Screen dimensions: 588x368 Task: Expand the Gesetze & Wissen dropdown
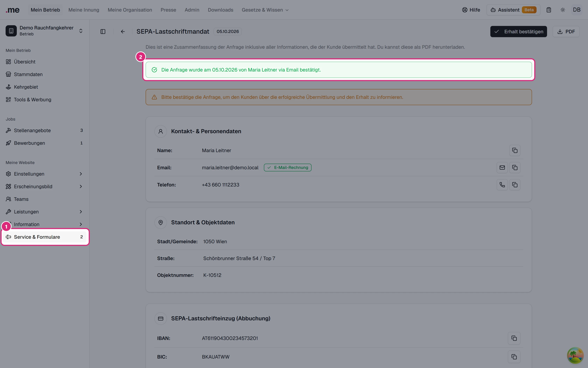[x=265, y=10]
